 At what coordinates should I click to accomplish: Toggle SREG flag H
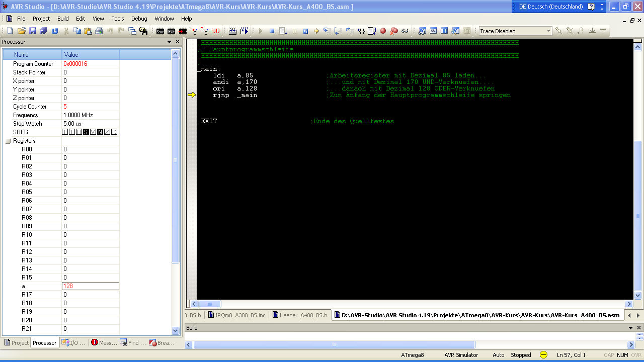[79, 132]
